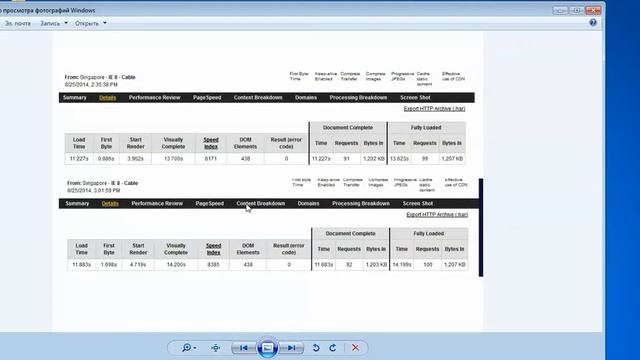Open Domains tab in 2:35 PM test
This screenshot has width=640, height=360.
(x=306, y=98)
